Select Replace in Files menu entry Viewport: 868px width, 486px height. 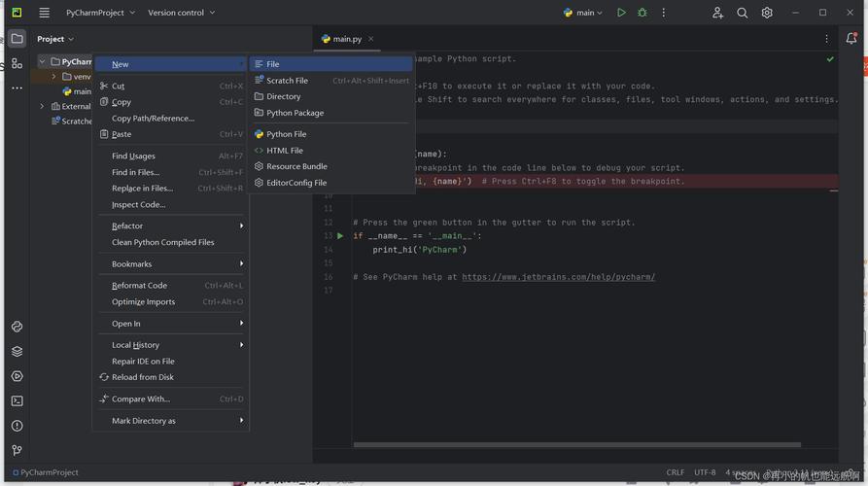point(172,189)
